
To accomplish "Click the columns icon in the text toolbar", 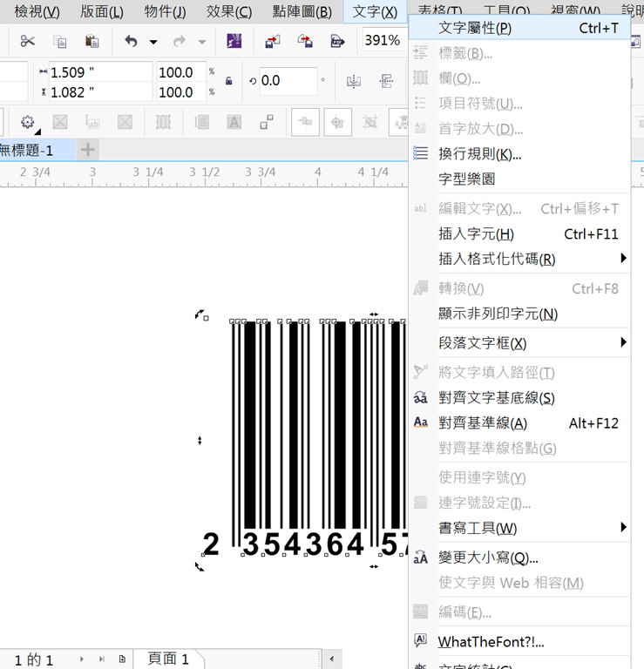I will (164, 123).
